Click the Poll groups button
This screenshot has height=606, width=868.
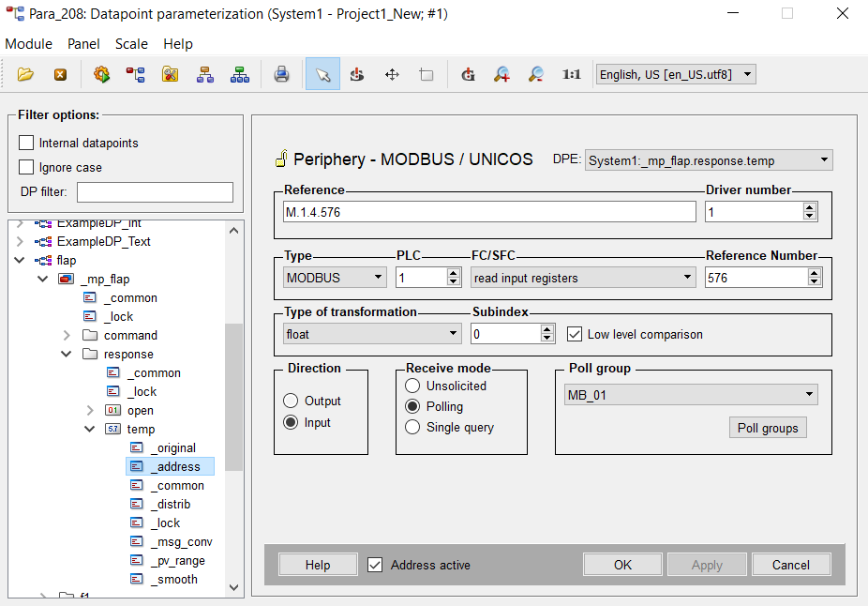(767, 428)
